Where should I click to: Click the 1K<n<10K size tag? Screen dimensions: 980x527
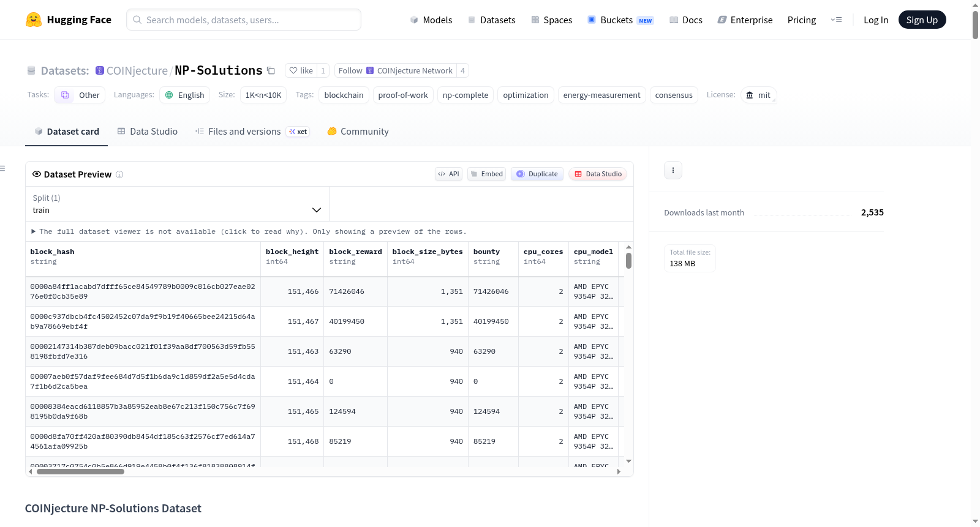(263, 95)
